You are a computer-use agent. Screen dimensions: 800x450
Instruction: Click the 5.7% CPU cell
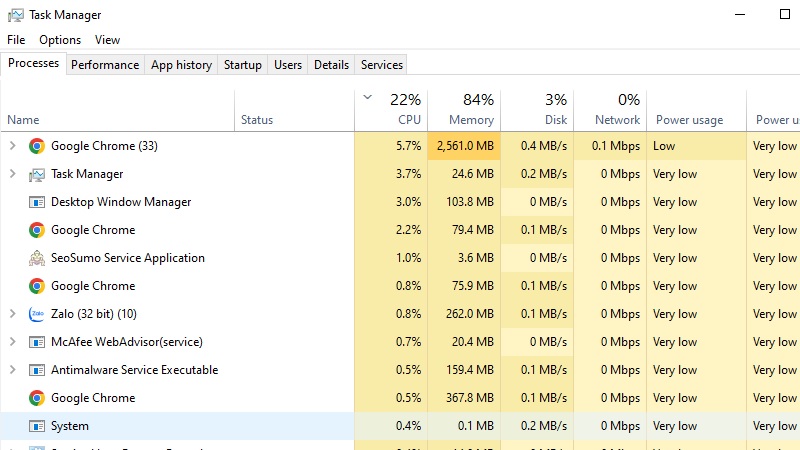(x=391, y=146)
